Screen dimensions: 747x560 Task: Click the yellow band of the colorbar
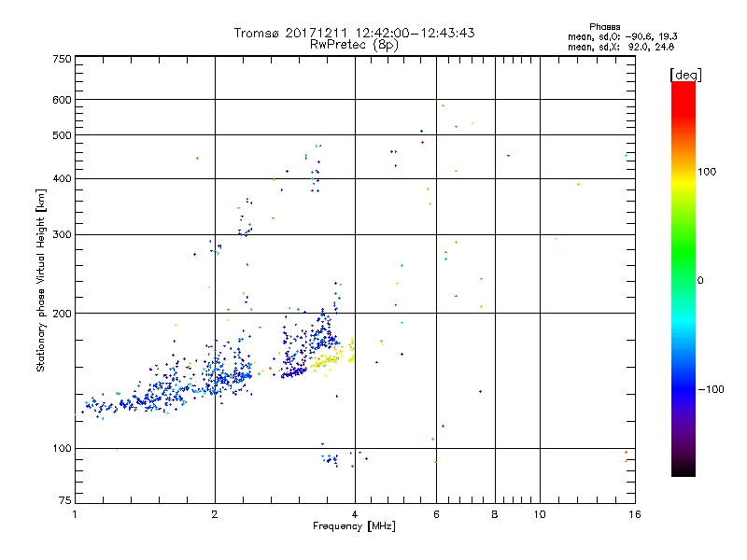pos(684,183)
